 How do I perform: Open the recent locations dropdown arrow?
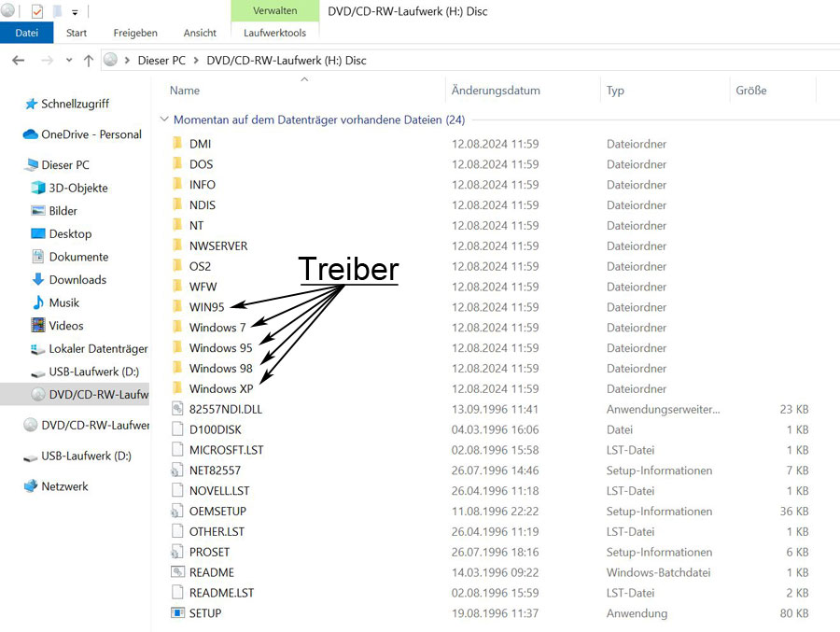69,61
